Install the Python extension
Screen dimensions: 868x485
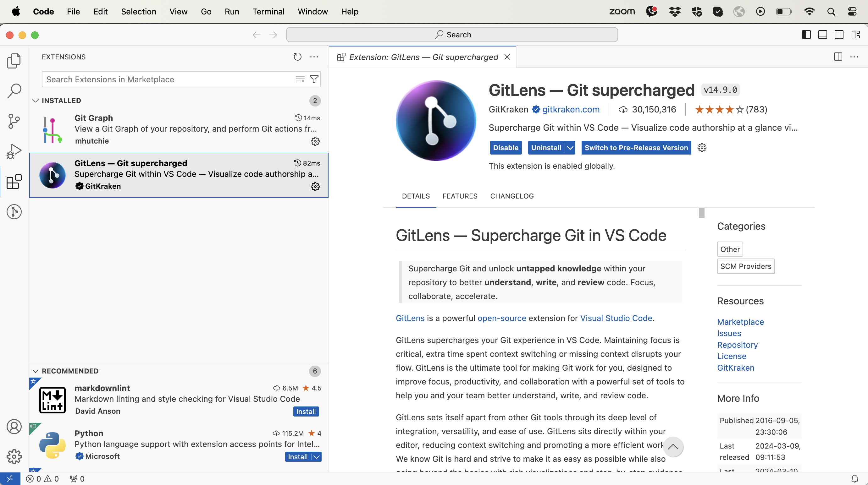pos(297,457)
